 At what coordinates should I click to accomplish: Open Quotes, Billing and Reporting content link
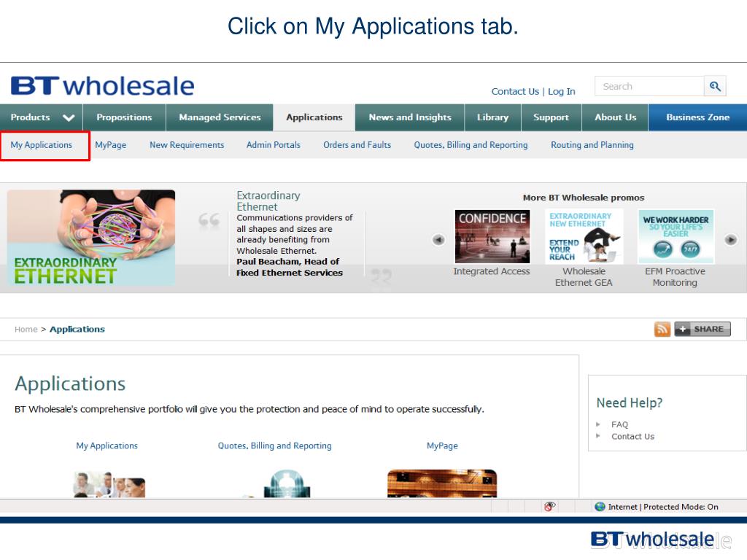(x=274, y=446)
